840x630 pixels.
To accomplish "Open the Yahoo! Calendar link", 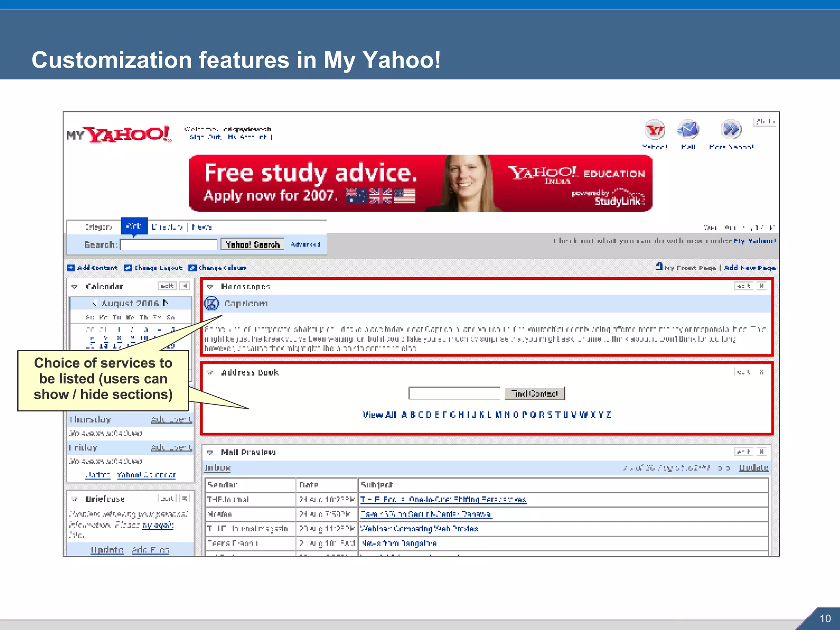I will (x=146, y=475).
